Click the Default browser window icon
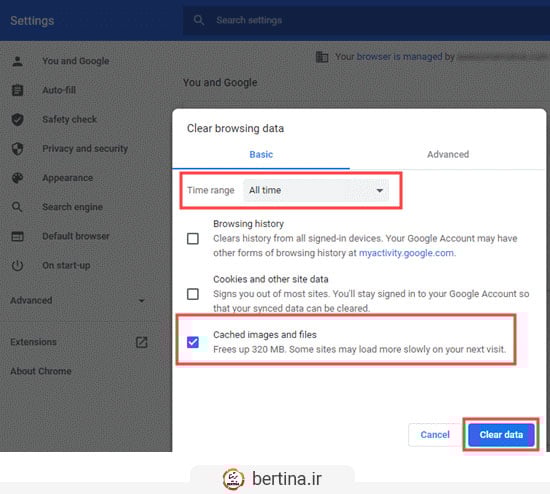 click(17, 236)
